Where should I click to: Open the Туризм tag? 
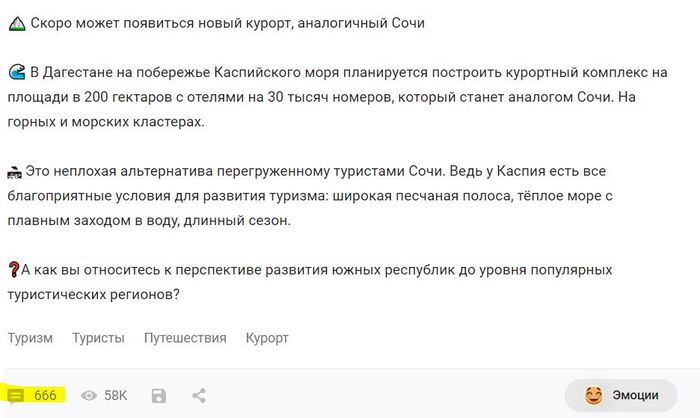30,338
